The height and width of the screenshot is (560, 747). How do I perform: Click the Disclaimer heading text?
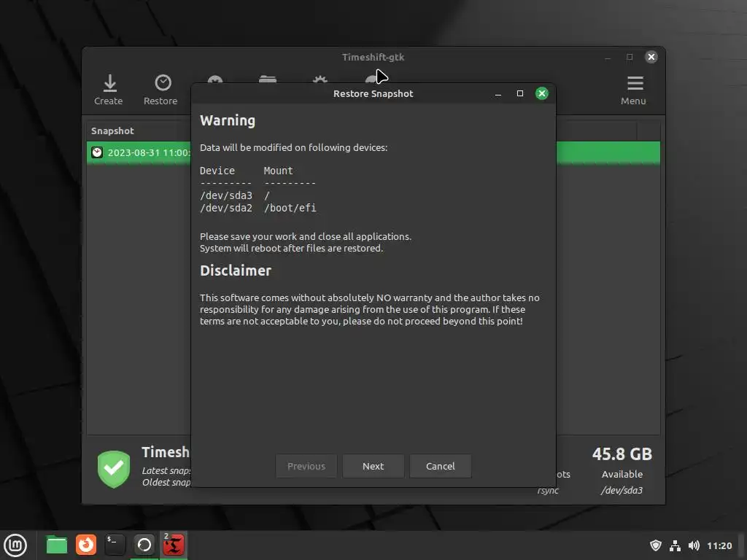(236, 271)
